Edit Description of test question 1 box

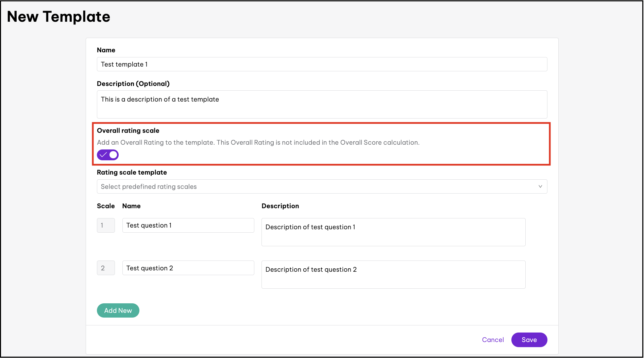click(393, 232)
